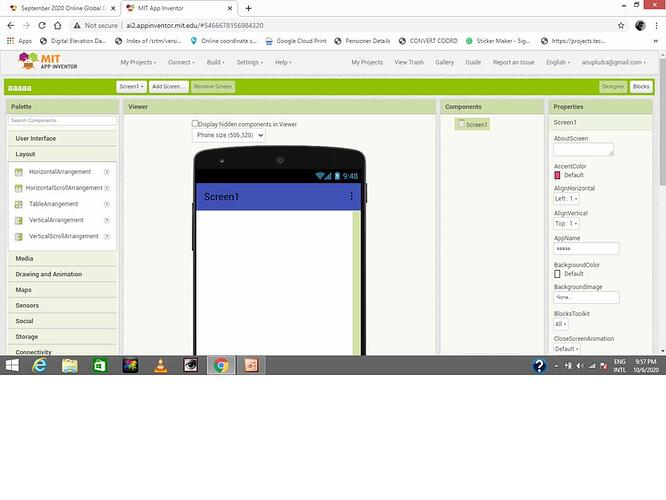The width and height of the screenshot is (666, 500).
Task: Open the phone preview overflow menu
Action: pyautogui.click(x=351, y=196)
